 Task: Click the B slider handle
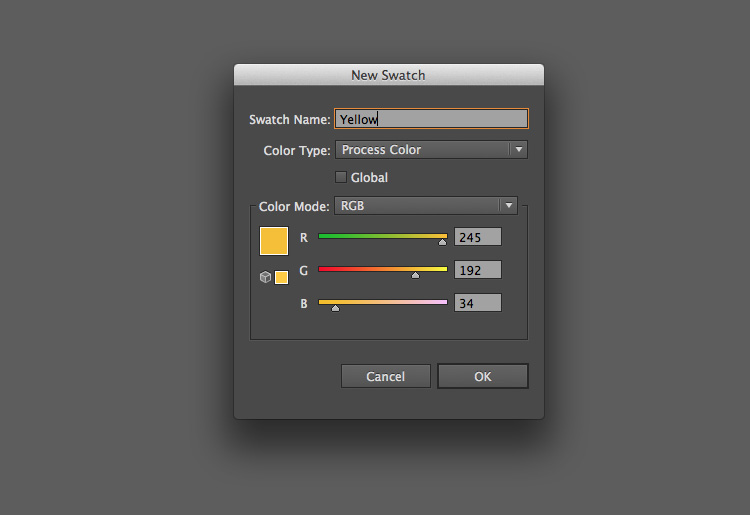tap(335, 308)
